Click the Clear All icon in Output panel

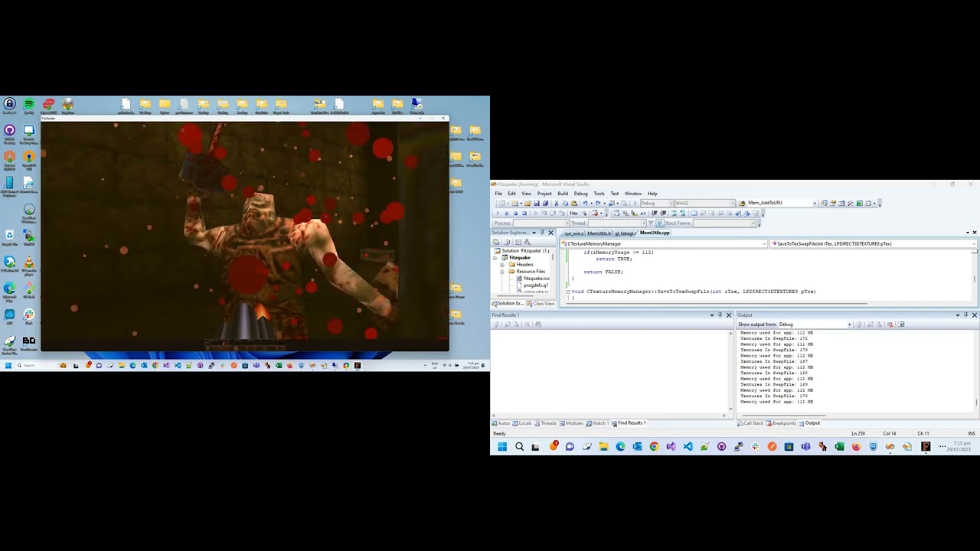tap(890, 324)
